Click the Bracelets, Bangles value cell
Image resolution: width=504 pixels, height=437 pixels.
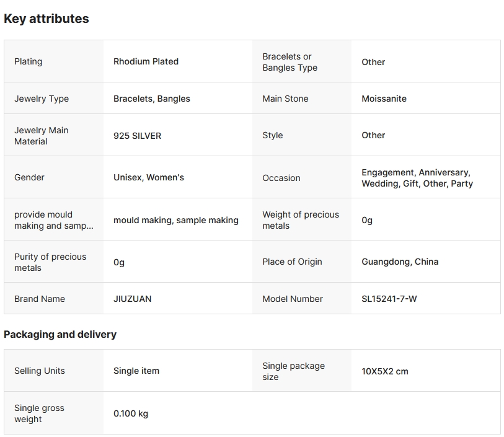[x=152, y=99]
